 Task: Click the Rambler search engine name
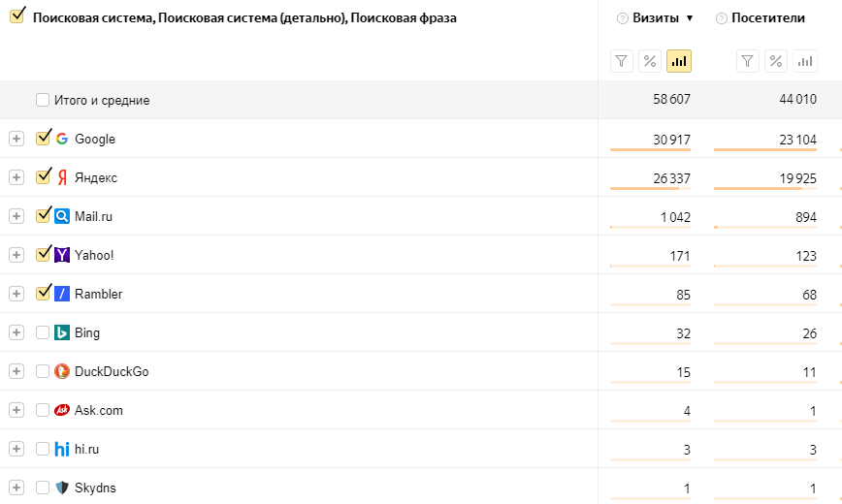[x=98, y=294]
